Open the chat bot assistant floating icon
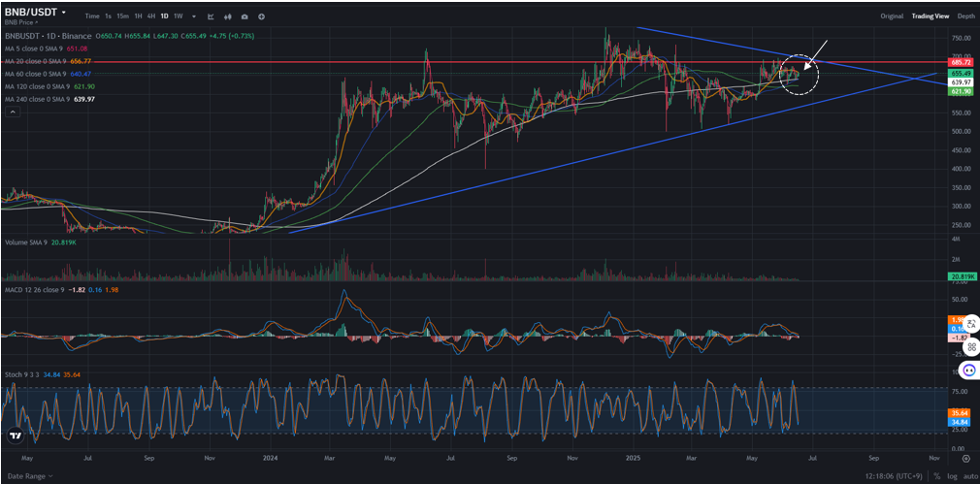 point(970,371)
